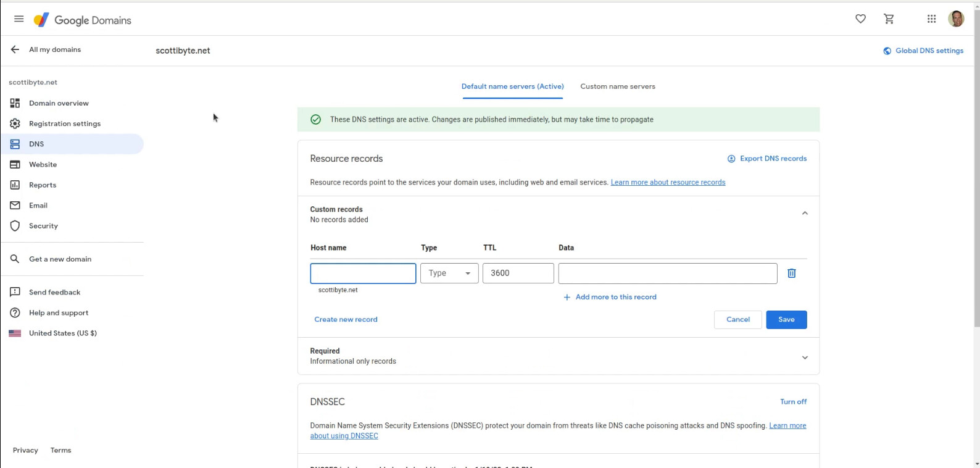Open the Reports section

click(x=43, y=185)
